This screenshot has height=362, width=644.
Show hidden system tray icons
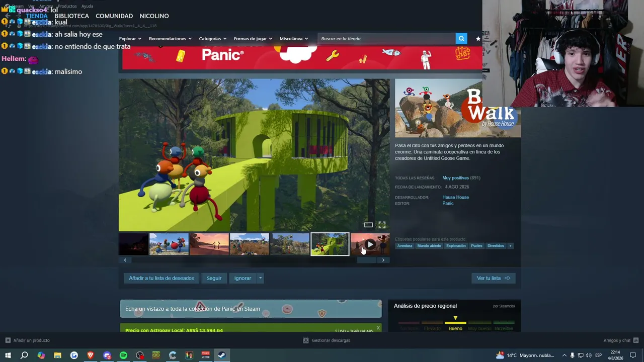tap(564, 355)
